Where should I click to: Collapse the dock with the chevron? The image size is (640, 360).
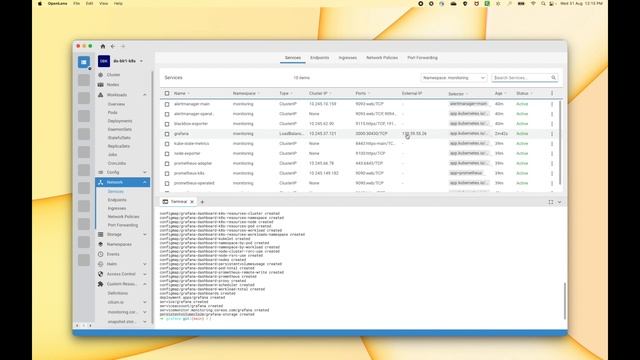[559, 202]
